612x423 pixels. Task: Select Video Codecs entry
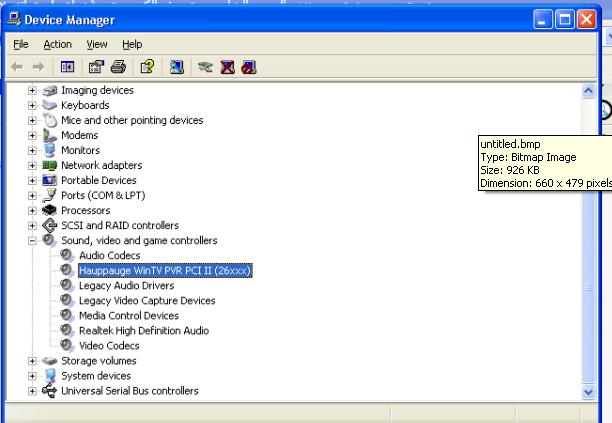(x=109, y=346)
